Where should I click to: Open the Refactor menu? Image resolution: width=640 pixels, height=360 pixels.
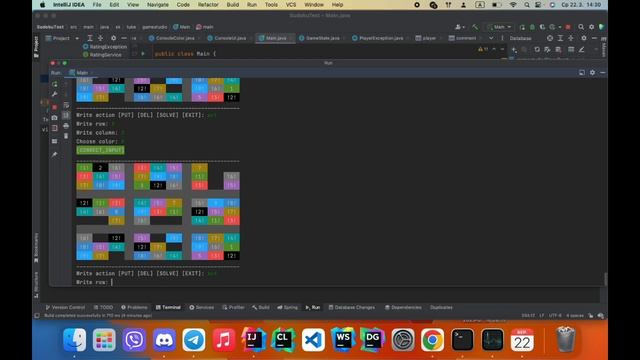pyautogui.click(x=208, y=5)
